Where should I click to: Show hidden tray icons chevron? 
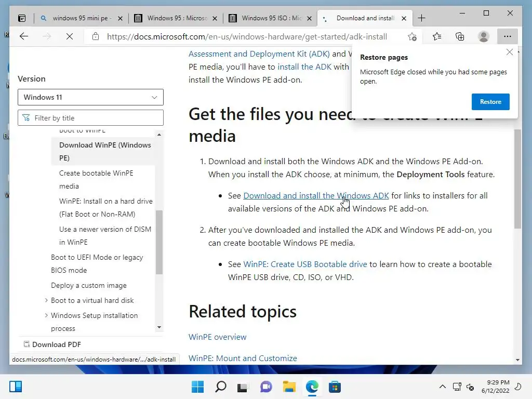443,387
